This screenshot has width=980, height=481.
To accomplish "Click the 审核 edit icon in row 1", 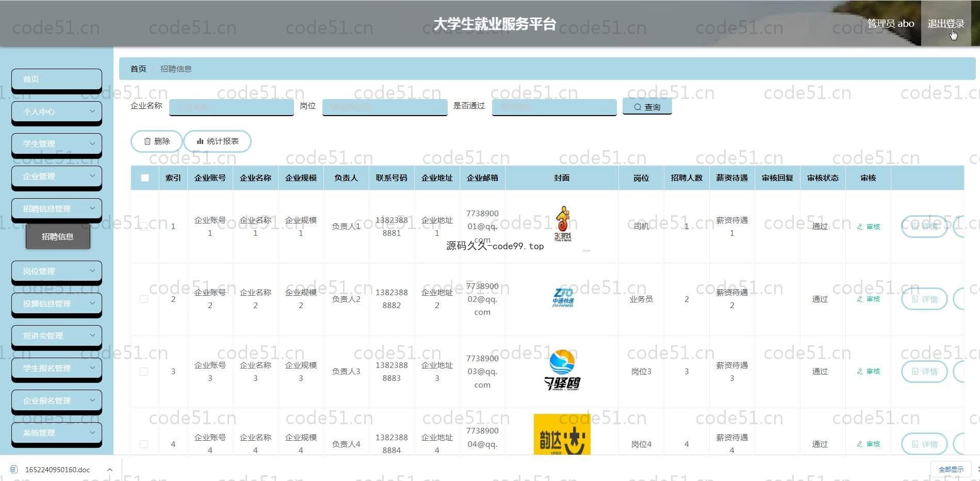I will 860,227.
